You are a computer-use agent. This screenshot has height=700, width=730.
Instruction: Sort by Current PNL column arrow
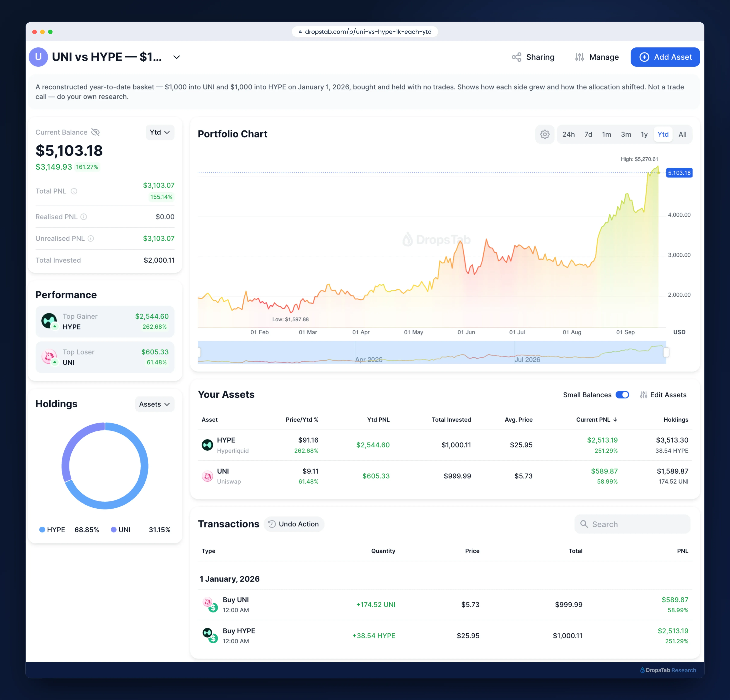[x=615, y=420]
